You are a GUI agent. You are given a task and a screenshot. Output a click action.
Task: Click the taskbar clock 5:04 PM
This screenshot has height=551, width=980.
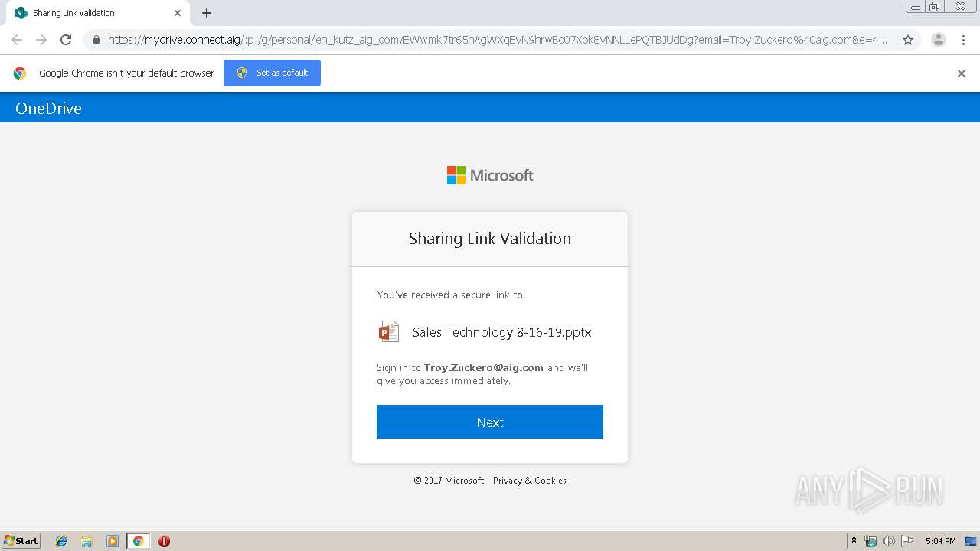pos(940,541)
